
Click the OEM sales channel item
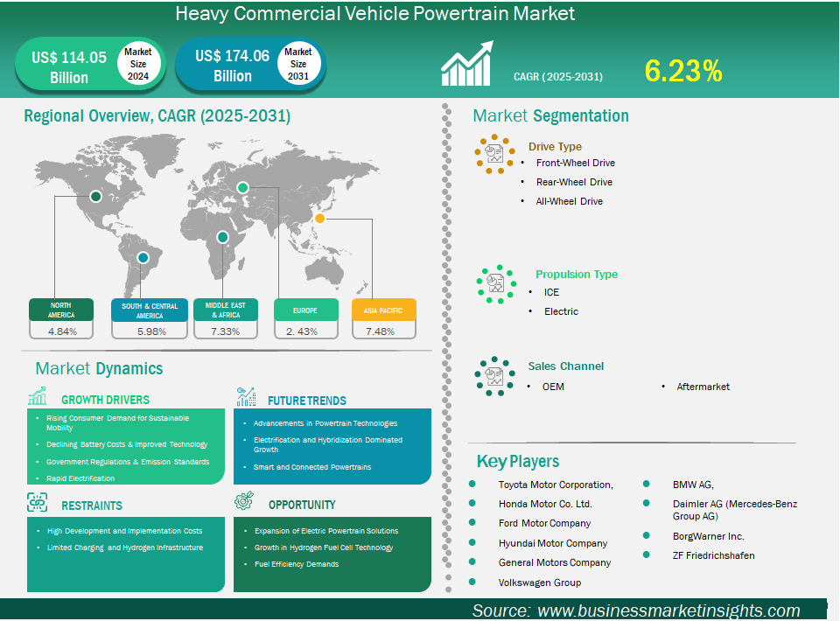tap(553, 387)
